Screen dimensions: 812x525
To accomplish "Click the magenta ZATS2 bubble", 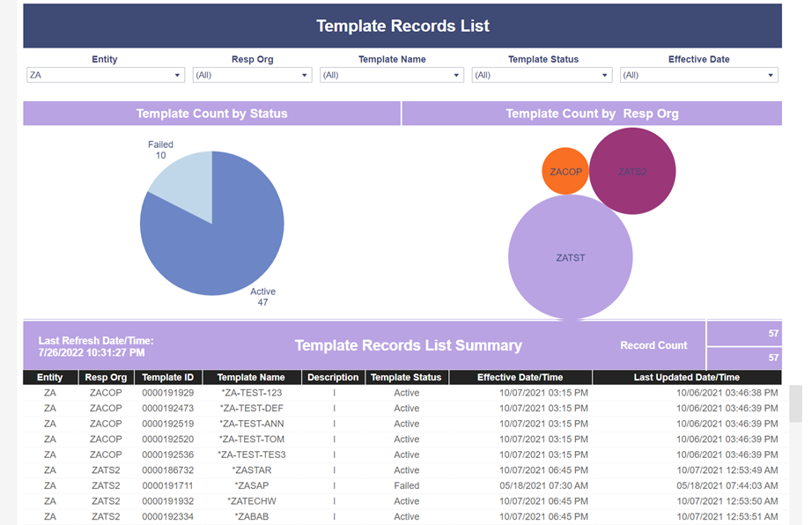I will (x=632, y=172).
